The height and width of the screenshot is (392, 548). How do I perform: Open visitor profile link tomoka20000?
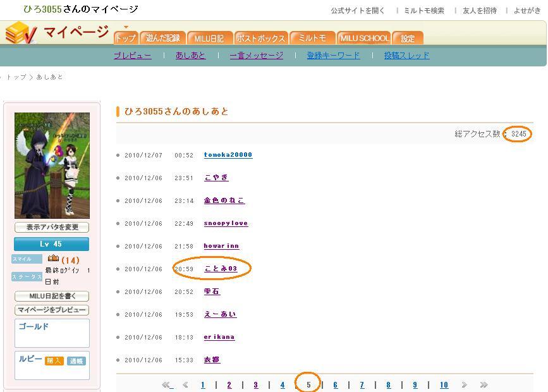point(228,155)
